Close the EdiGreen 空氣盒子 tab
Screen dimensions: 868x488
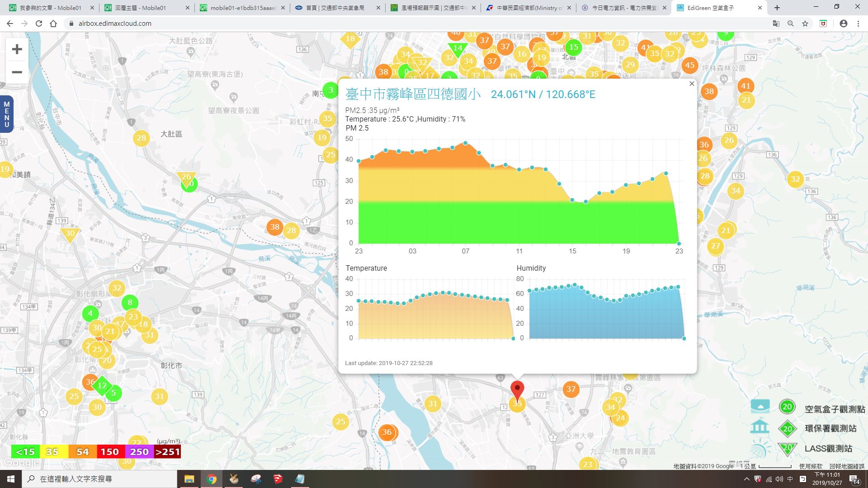(x=759, y=8)
